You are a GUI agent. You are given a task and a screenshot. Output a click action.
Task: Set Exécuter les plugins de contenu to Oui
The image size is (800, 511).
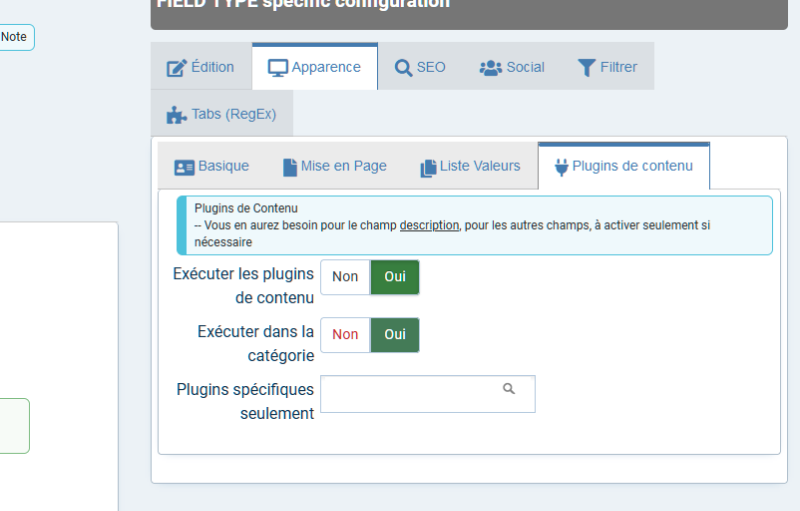(395, 277)
